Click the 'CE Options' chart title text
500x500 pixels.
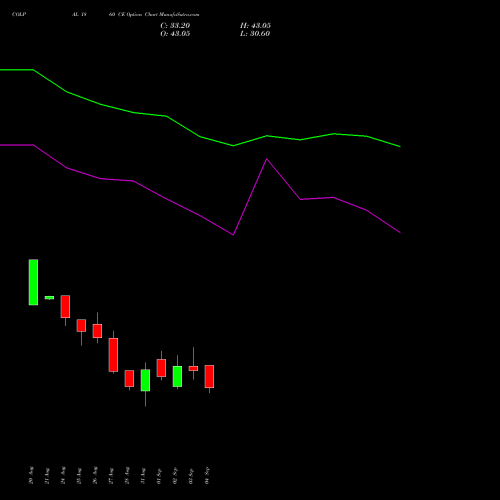(x=130, y=14)
